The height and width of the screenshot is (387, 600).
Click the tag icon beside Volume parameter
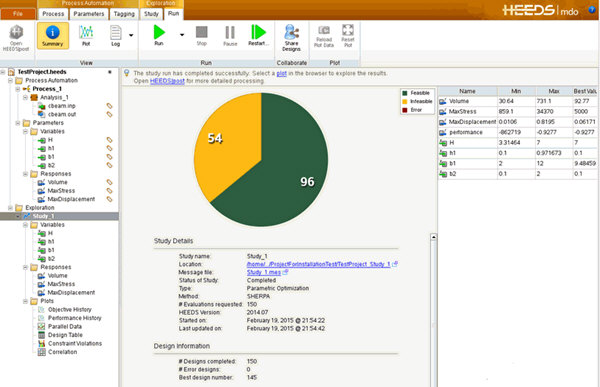click(x=109, y=182)
